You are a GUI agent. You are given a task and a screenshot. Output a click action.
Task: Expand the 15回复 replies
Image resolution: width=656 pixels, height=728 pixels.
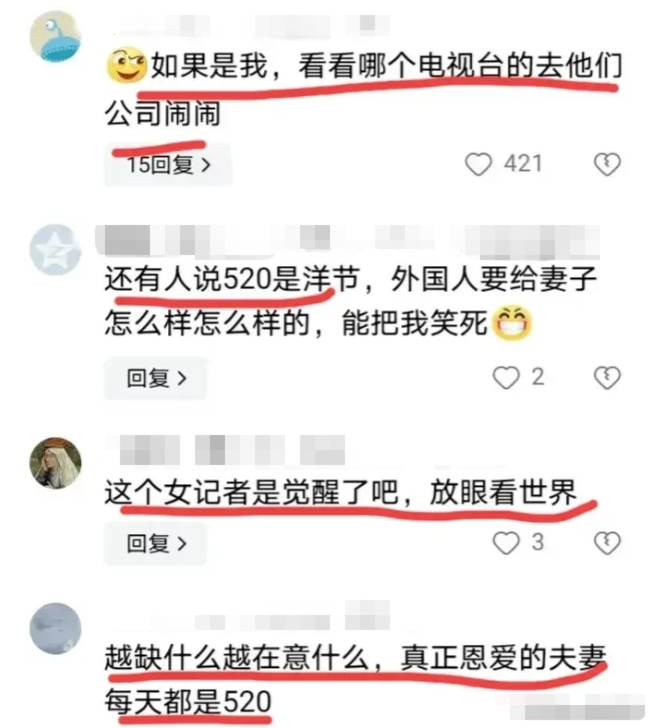point(168,165)
